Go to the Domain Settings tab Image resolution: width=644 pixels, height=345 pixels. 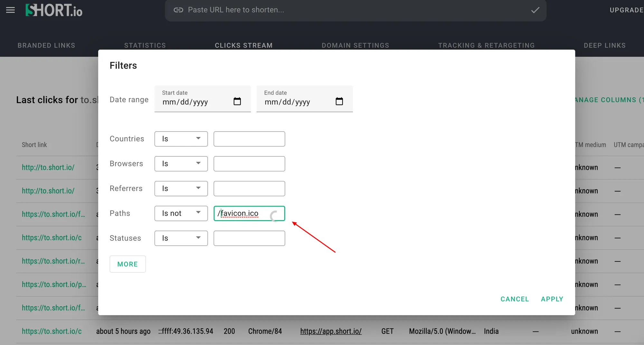pyautogui.click(x=355, y=45)
